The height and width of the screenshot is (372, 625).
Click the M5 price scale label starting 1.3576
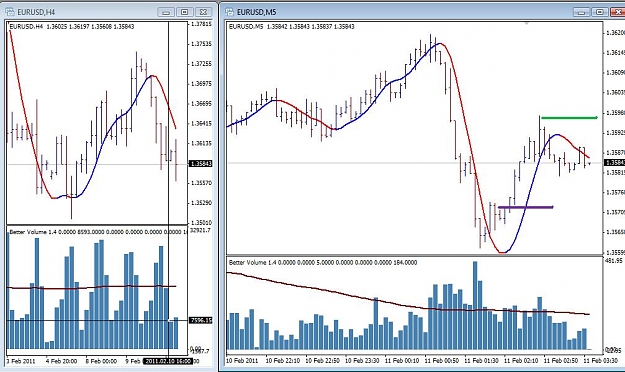pyautogui.click(x=615, y=193)
